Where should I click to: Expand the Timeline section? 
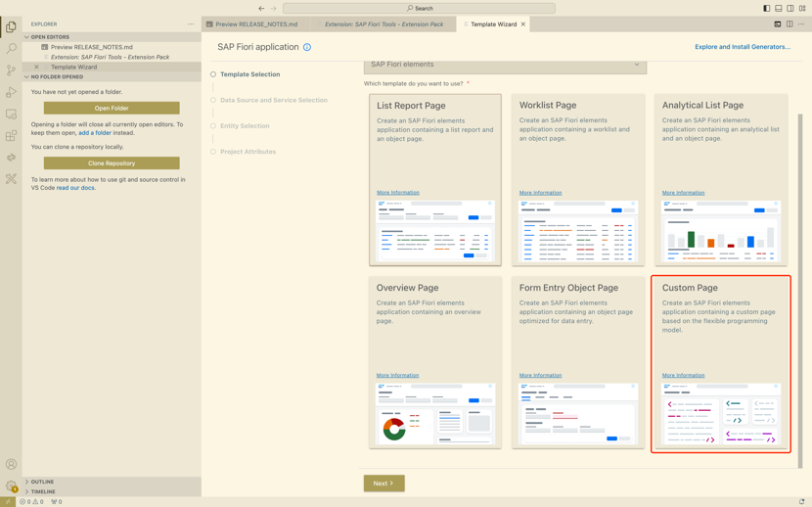pyautogui.click(x=112, y=491)
